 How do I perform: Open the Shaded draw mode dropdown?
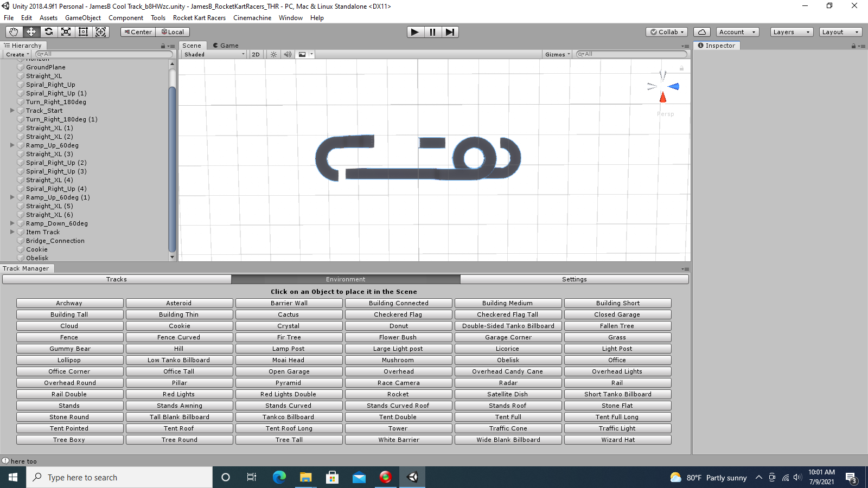214,54
